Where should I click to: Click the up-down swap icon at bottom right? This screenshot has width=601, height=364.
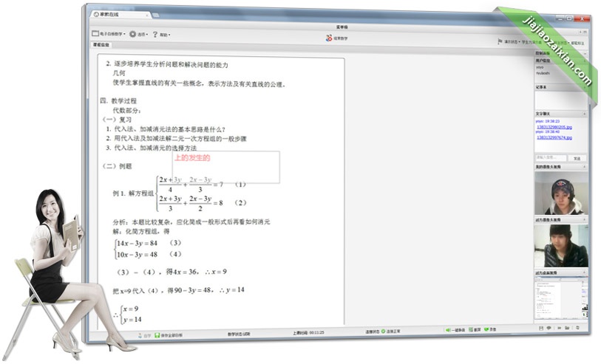pyautogui.click(x=577, y=328)
